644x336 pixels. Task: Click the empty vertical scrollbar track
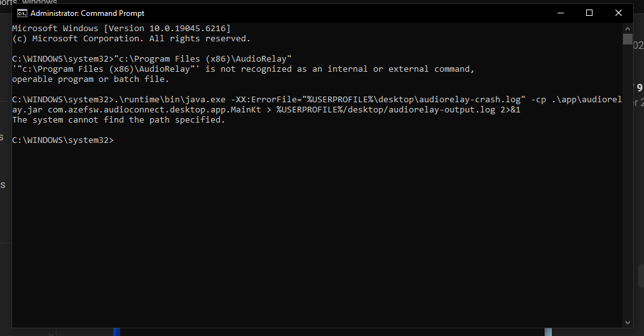627,191
